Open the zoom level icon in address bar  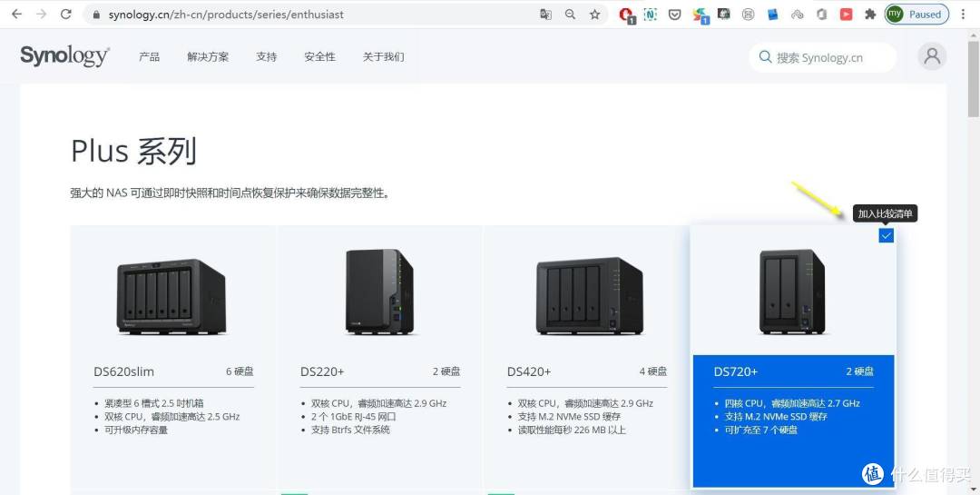point(570,15)
